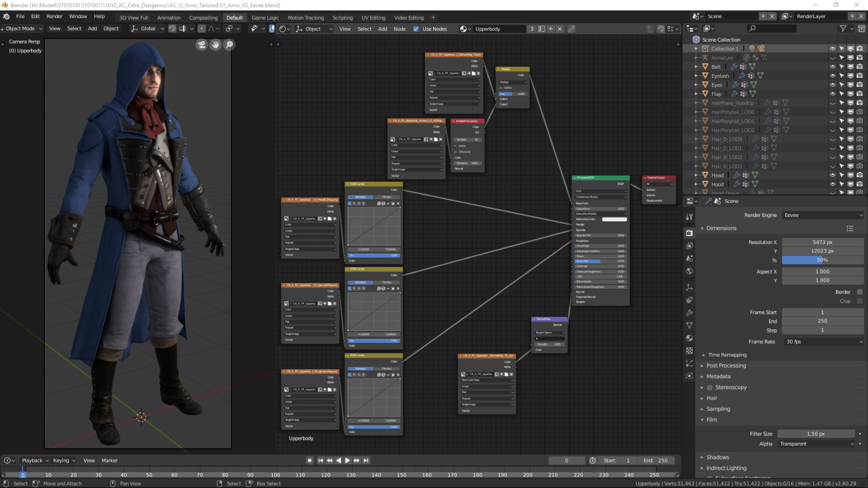Viewport: 868px width, 488px height.
Task: Open the Render properties tab icon
Action: click(689, 233)
